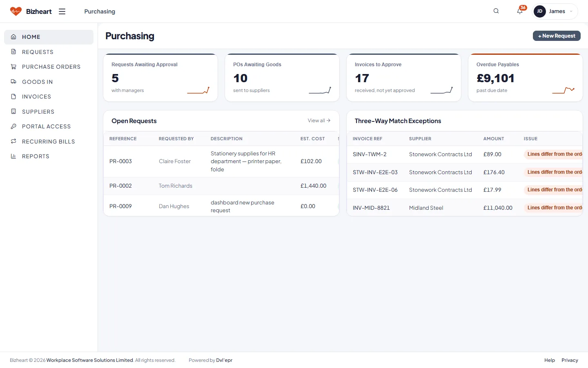Click the Est. Cost column header
588x368 pixels.
pyautogui.click(x=313, y=139)
